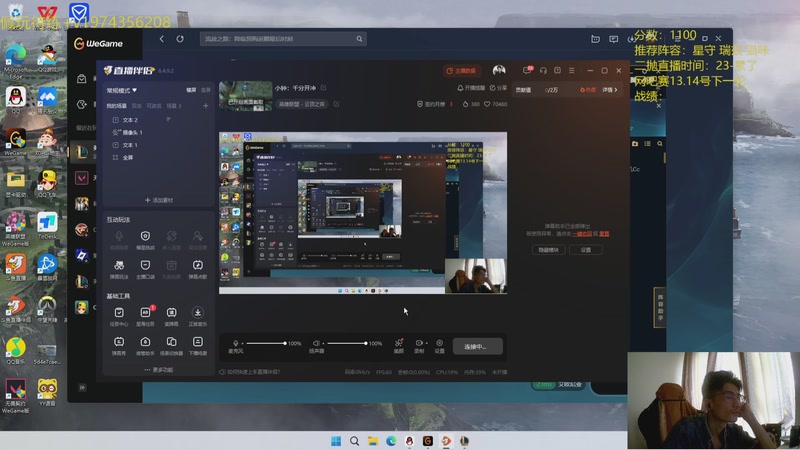The width and height of the screenshot is (800, 450).
Task: Edit the stream title with the pencil icon
Action: (x=323, y=88)
